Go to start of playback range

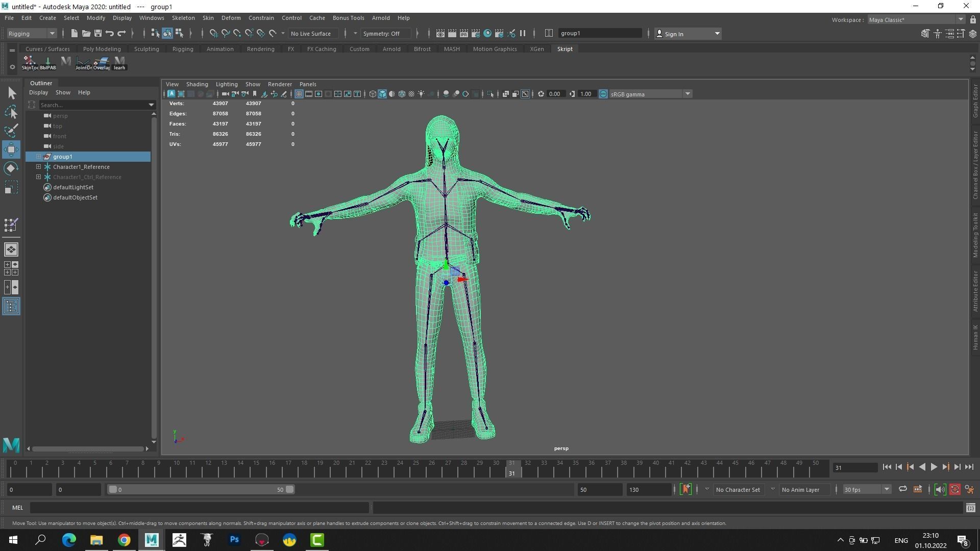pos(887,467)
